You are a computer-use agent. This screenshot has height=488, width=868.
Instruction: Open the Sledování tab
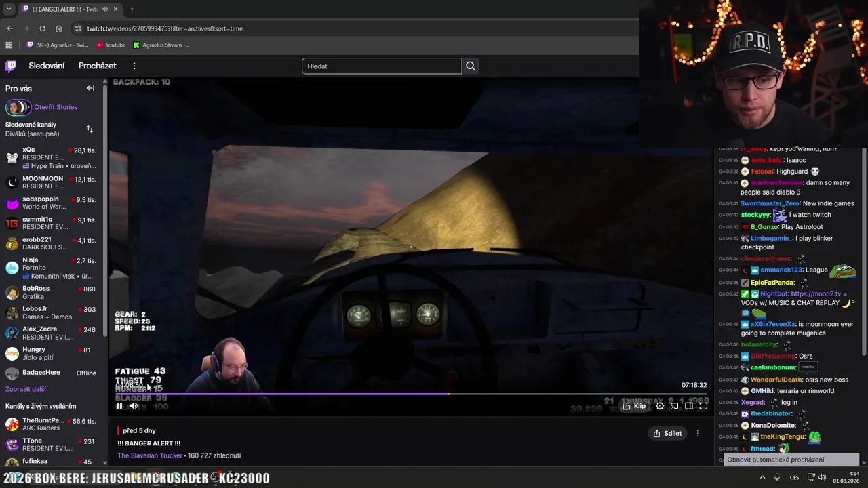point(47,66)
